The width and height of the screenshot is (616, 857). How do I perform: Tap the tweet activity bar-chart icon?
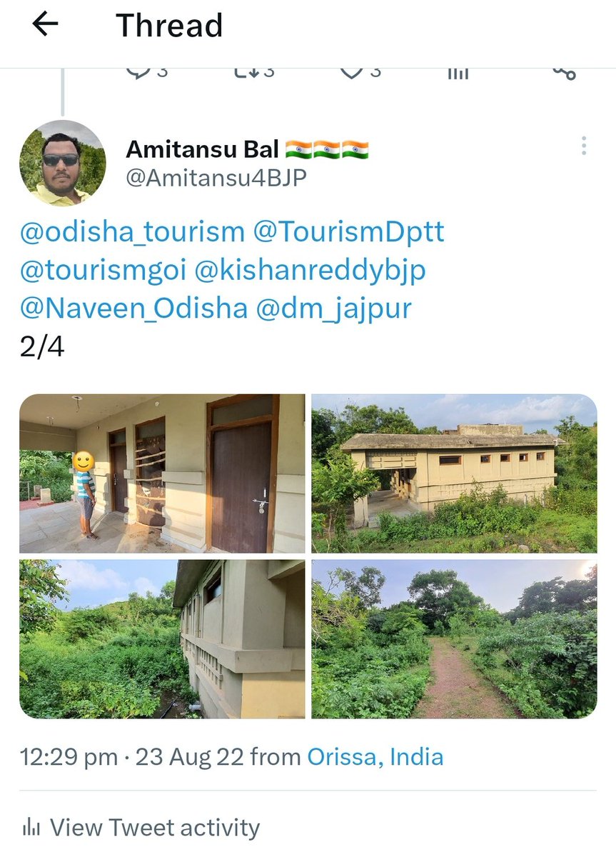coord(31,828)
